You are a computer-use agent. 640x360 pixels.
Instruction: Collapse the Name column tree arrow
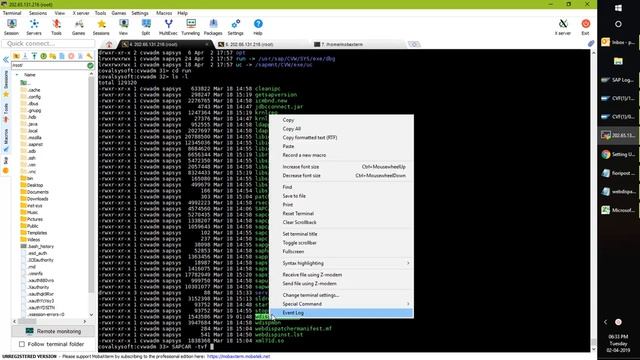coord(17,75)
